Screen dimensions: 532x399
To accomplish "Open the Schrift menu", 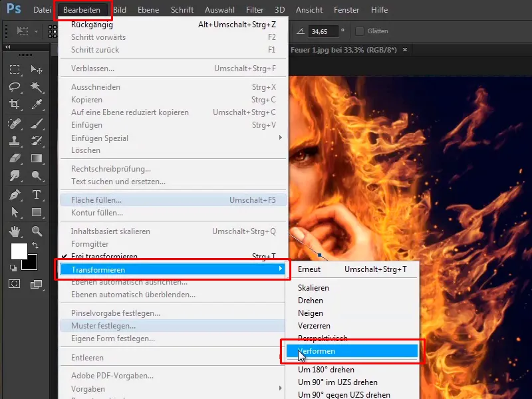I will (x=182, y=10).
